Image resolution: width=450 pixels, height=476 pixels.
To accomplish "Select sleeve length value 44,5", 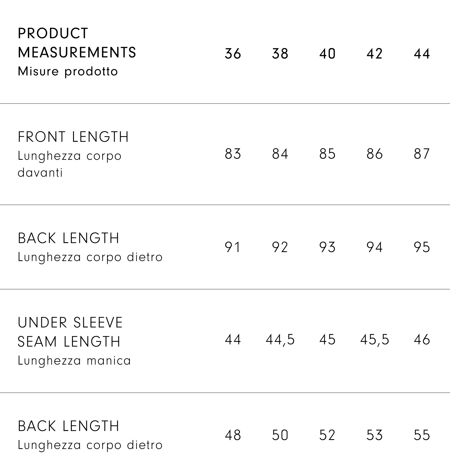I will coord(280,340).
